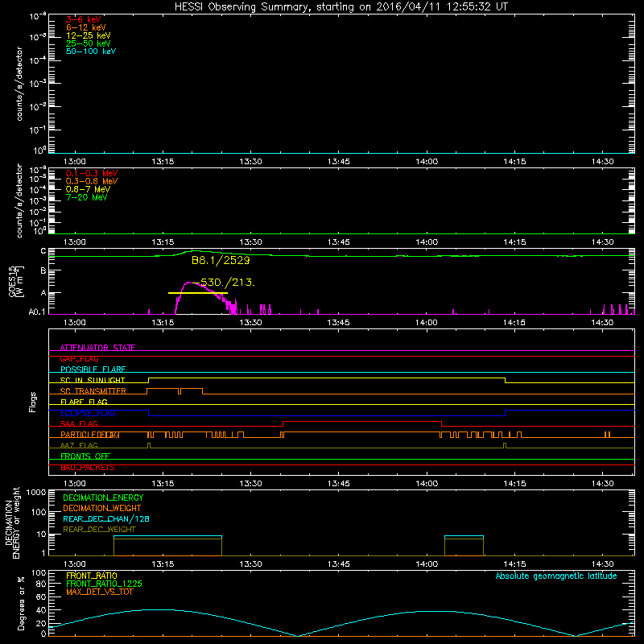644x644 pixels.
Task: Click the '530./213.' flare position annotation
Action: 228,283
